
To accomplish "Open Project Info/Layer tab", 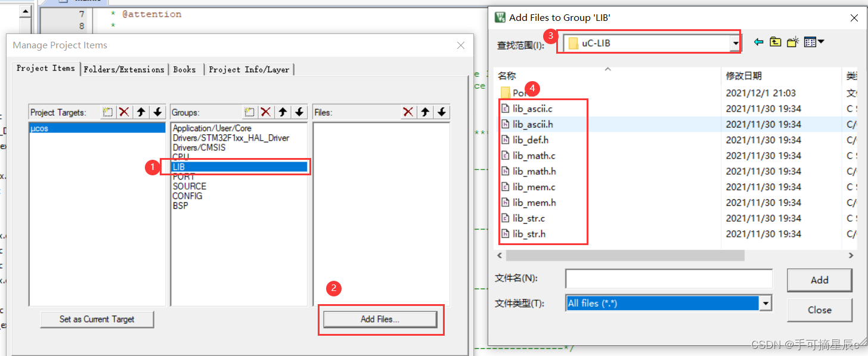I will point(249,69).
